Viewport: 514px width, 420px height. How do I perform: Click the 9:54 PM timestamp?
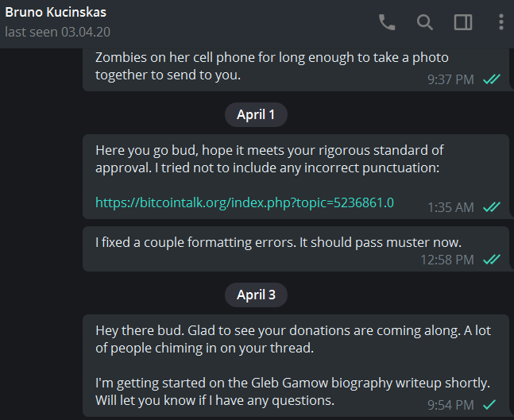[x=450, y=405]
